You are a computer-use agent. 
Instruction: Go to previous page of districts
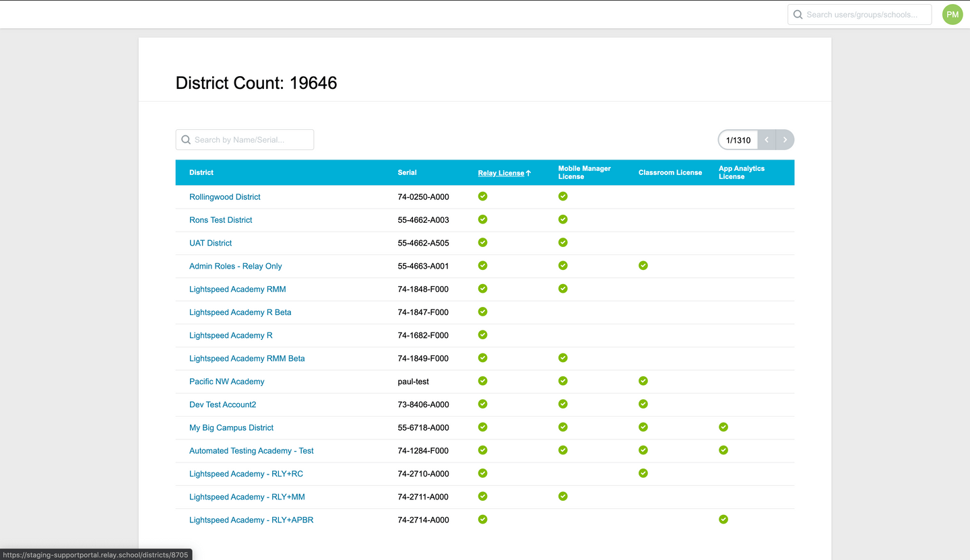pos(767,140)
